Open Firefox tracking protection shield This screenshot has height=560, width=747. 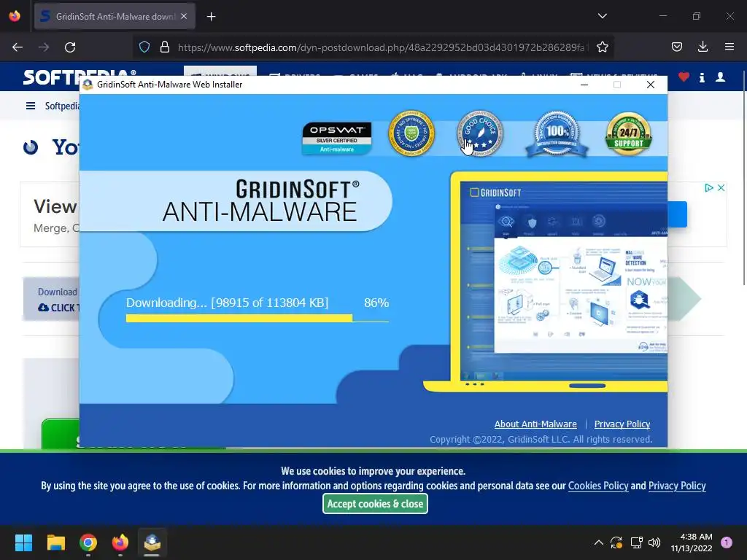[x=144, y=47]
